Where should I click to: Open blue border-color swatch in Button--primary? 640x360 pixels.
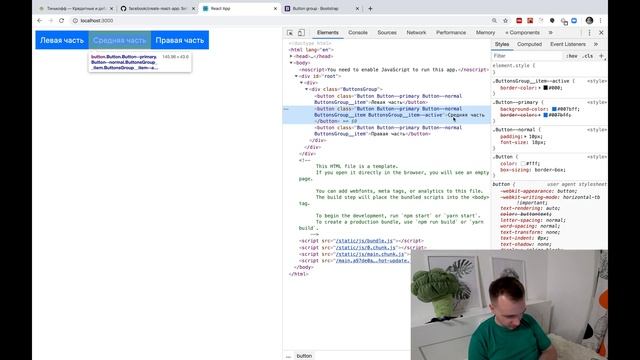(545, 116)
